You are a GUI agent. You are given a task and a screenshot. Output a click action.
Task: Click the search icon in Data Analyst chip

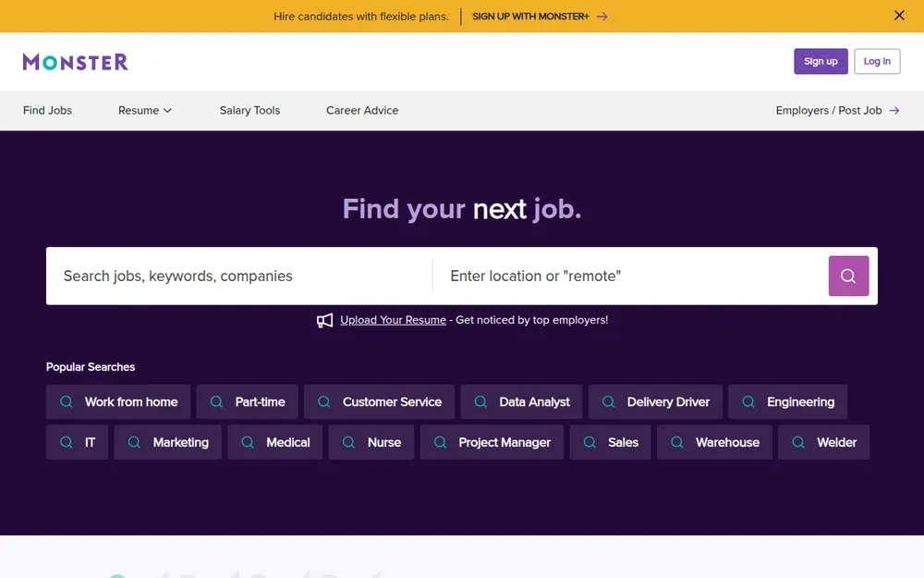(480, 401)
